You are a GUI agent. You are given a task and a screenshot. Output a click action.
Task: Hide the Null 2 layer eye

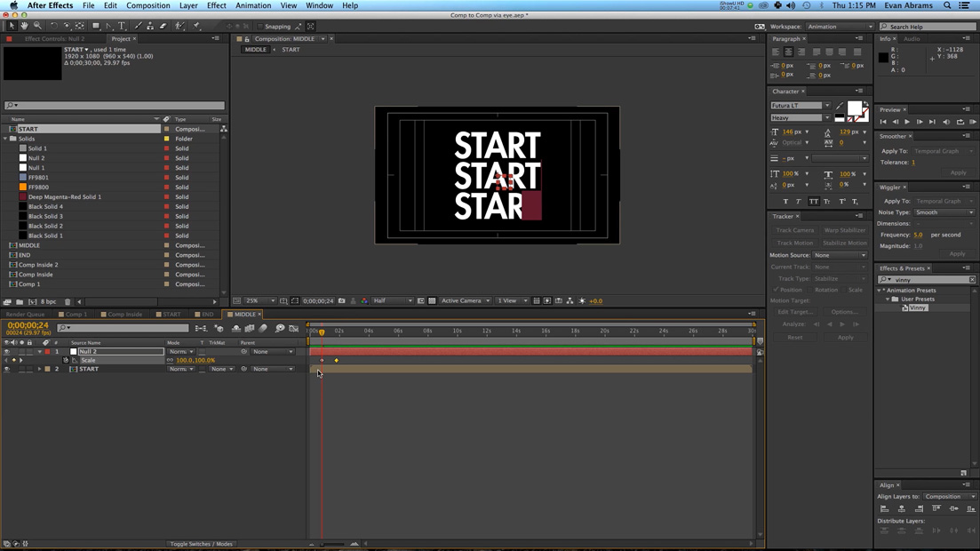(x=7, y=352)
